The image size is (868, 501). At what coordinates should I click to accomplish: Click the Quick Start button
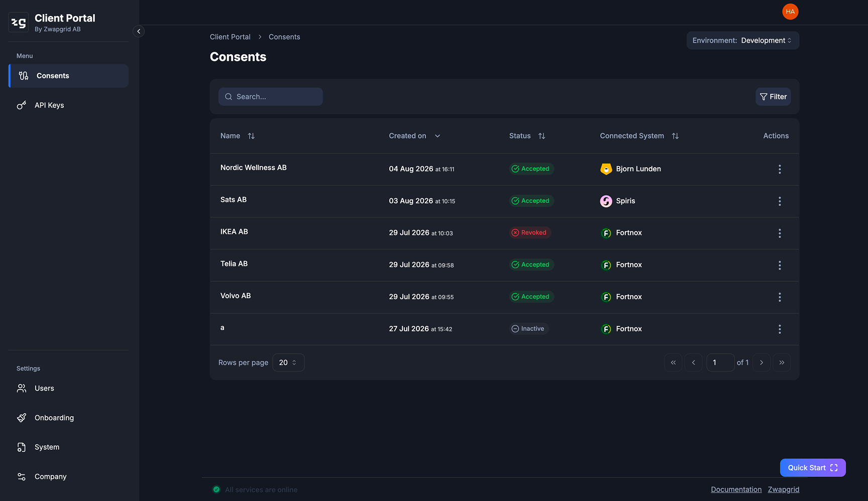[813, 468]
